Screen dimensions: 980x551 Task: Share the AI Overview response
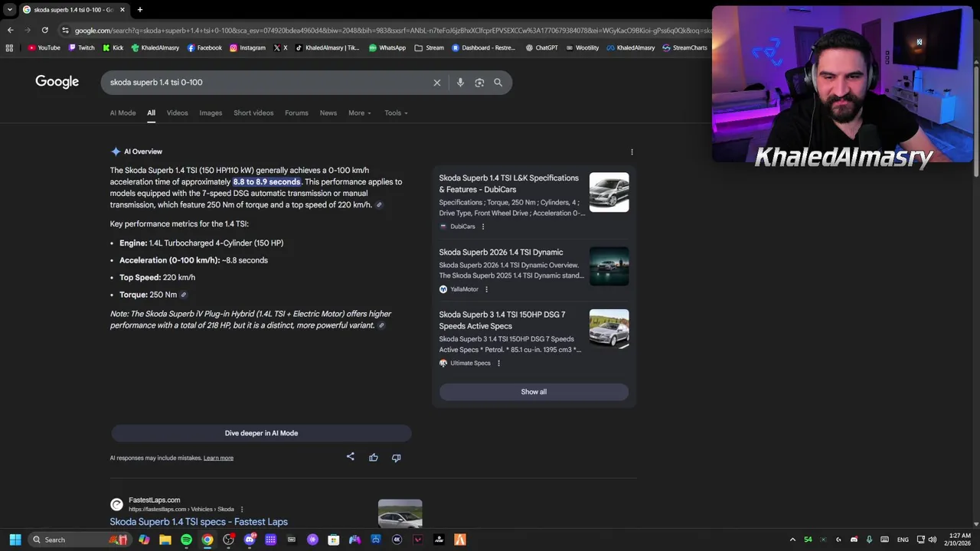pyautogui.click(x=351, y=457)
